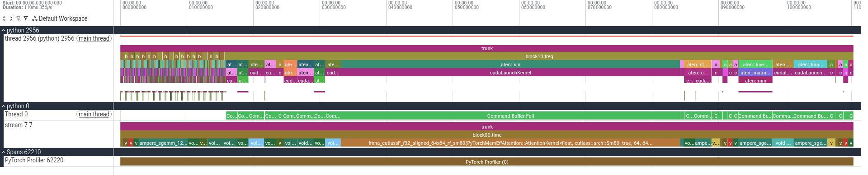Open the Default Workspace selector

60,18
